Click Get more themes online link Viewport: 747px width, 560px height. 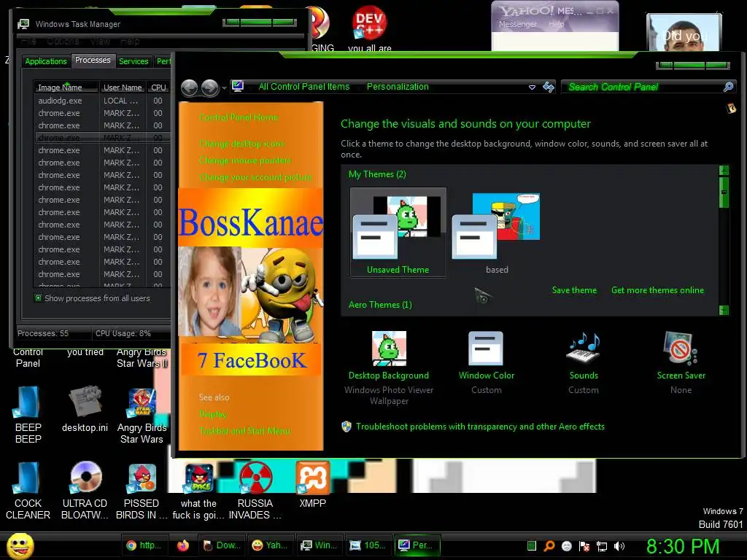(657, 290)
